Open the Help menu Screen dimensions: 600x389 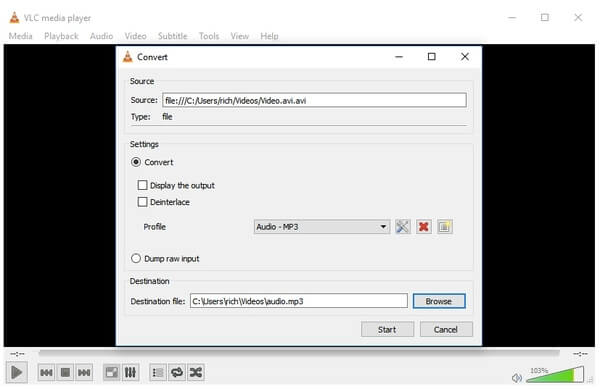[x=269, y=36]
